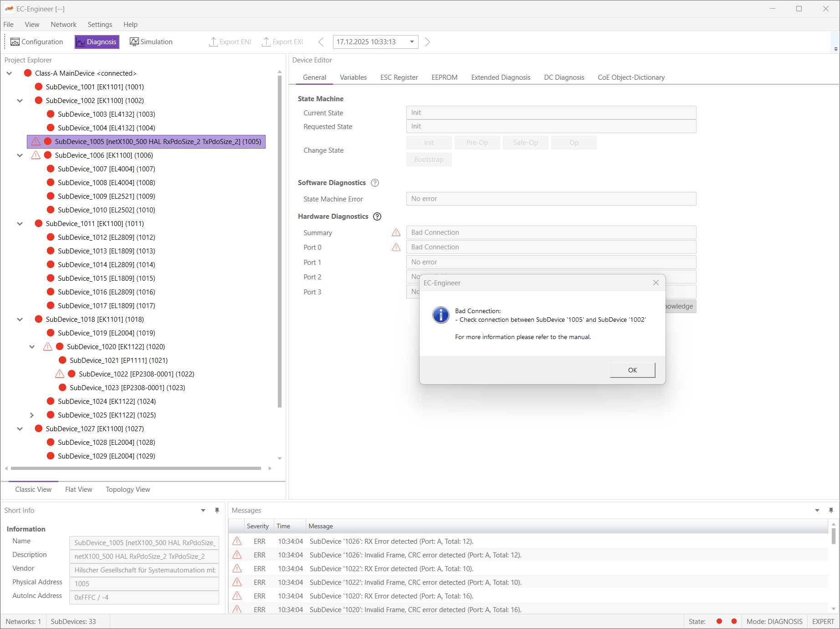The height and width of the screenshot is (629, 840).
Task: Switch to Topology View tab
Action: [x=128, y=490]
